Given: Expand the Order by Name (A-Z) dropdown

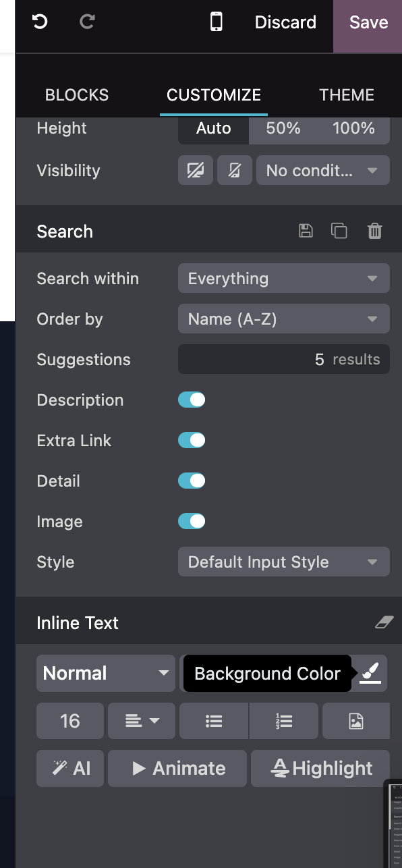Looking at the screenshot, I should click(x=284, y=319).
